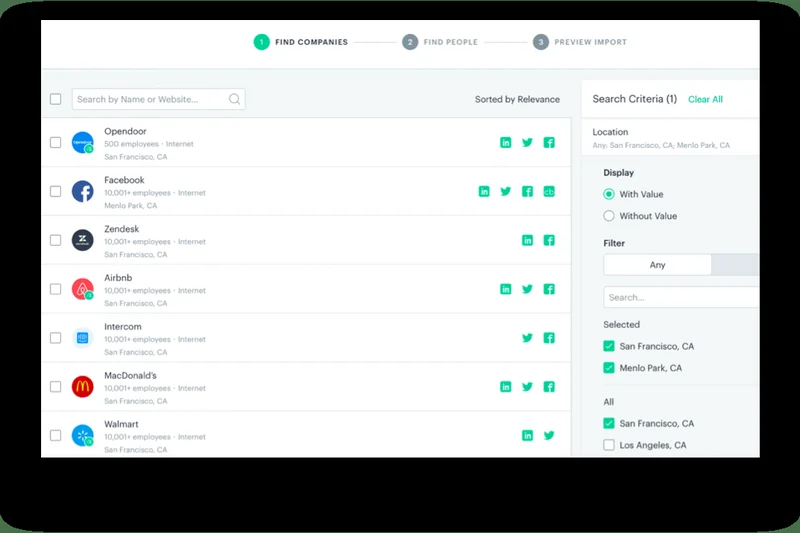The height and width of the screenshot is (533, 800).
Task: Click the Zendesk company logo
Action: (x=82, y=240)
